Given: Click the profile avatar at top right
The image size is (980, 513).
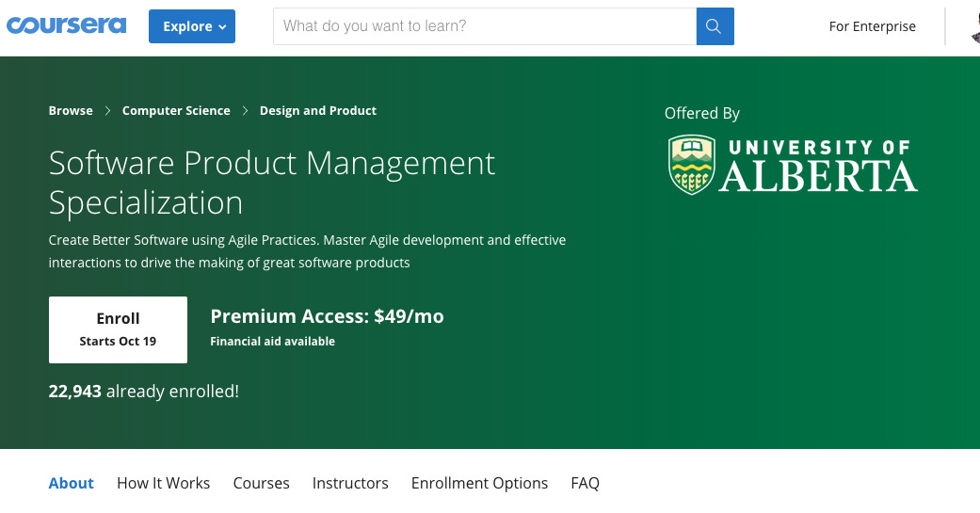Looking at the screenshot, I should 975,26.
